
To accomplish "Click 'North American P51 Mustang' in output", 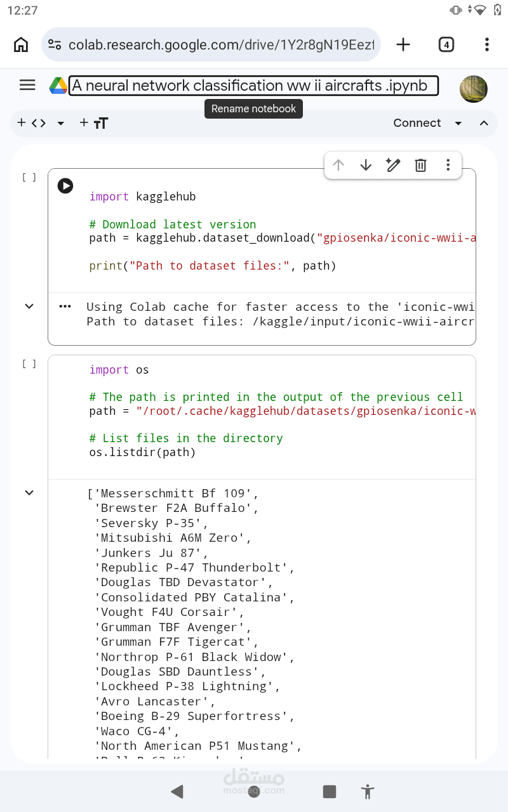I will tap(197, 746).
